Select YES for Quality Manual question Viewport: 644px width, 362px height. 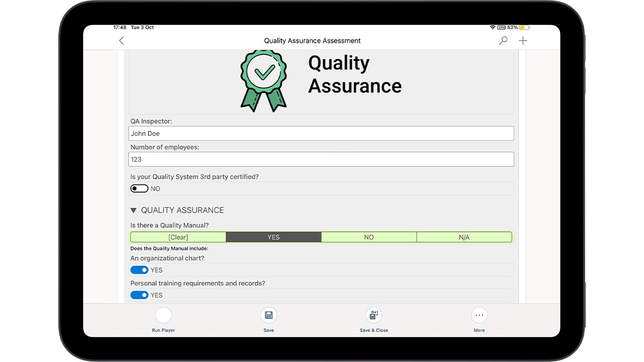click(274, 237)
